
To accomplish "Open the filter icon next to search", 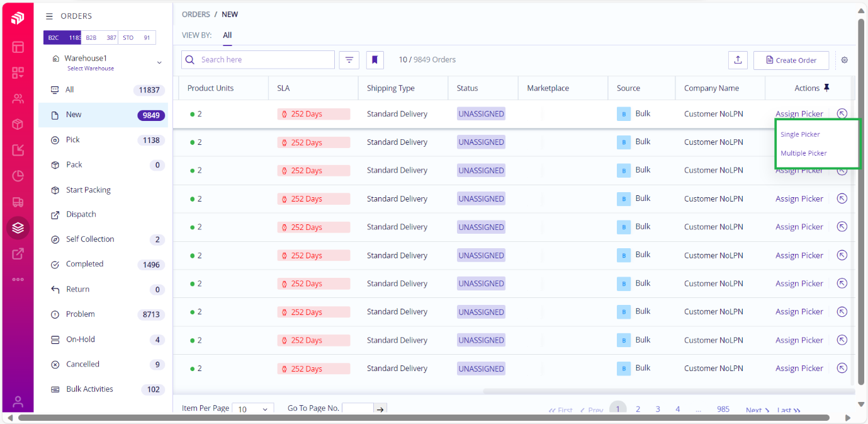I will coord(349,60).
